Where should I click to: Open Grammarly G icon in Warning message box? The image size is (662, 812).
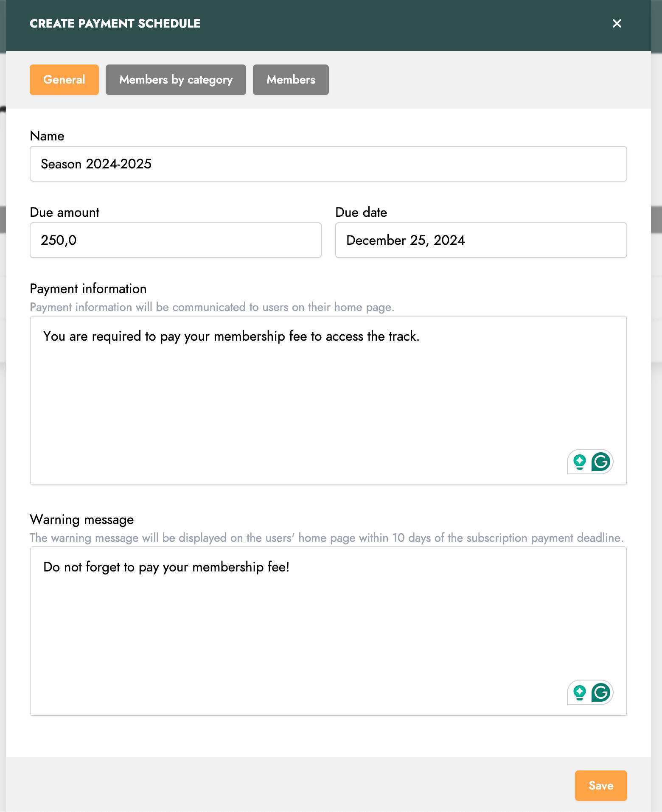[x=600, y=692]
